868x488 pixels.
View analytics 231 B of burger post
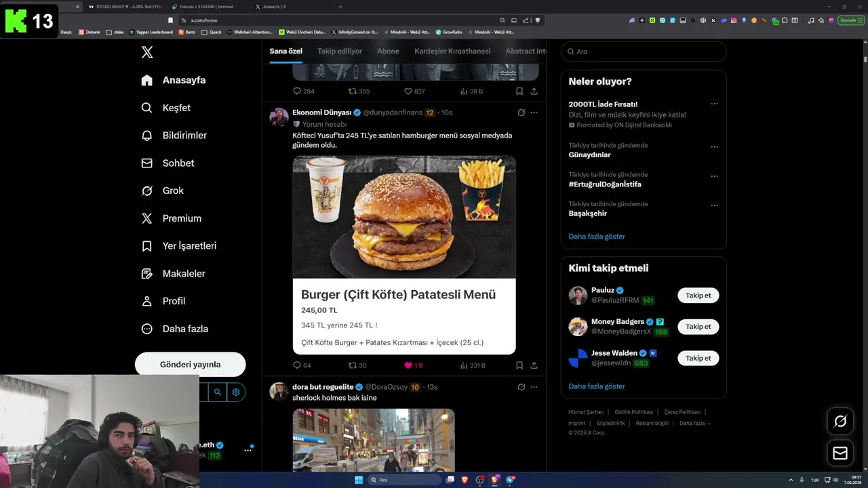point(473,365)
